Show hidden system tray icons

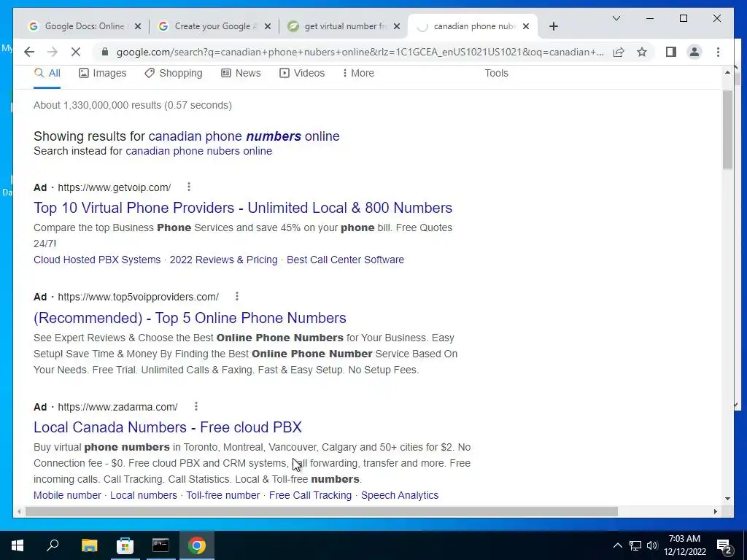click(617, 545)
